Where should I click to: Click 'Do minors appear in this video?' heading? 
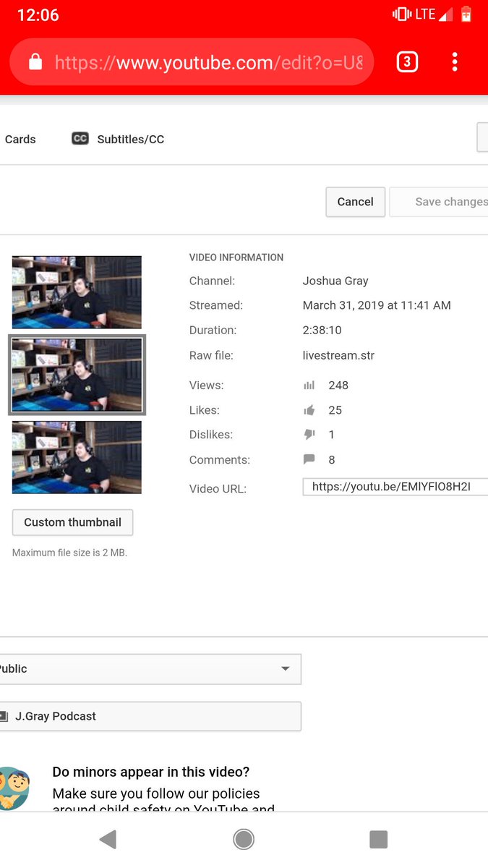(151, 772)
